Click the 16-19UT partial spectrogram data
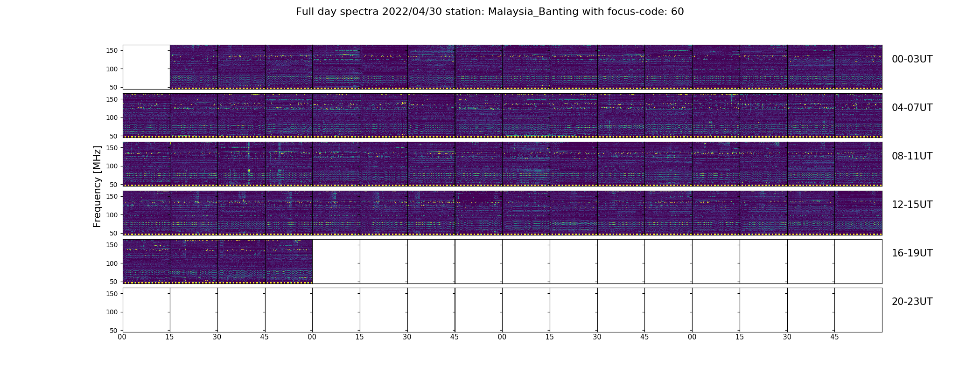980x373 pixels. pos(217,261)
